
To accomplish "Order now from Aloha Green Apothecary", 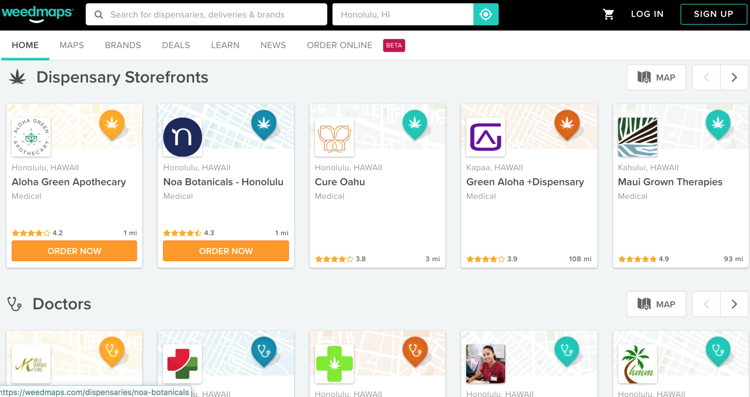I will coord(74,251).
